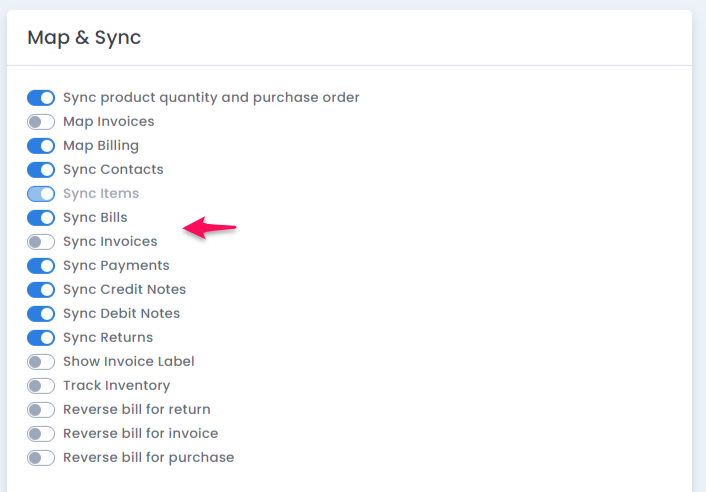Disable the Sync Debit Notes toggle
This screenshot has width=706, height=492.
pos(41,314)
